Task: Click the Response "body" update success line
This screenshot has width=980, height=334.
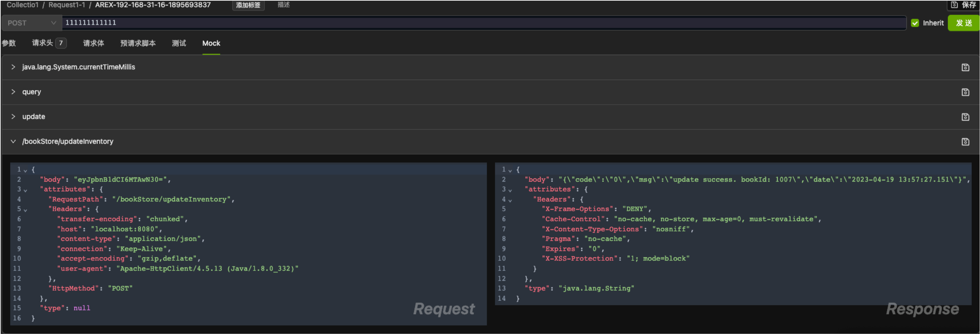Action: (x=747, y=179)
